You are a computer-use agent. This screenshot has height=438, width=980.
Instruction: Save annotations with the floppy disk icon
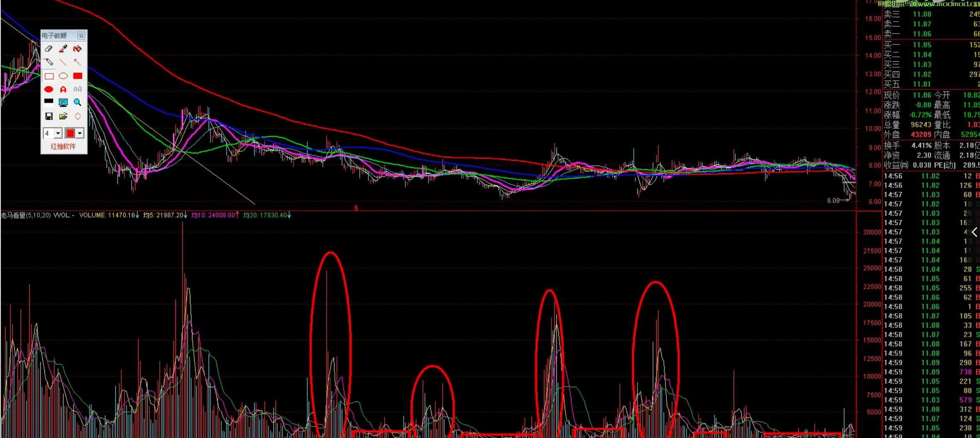tap(49, 116)
